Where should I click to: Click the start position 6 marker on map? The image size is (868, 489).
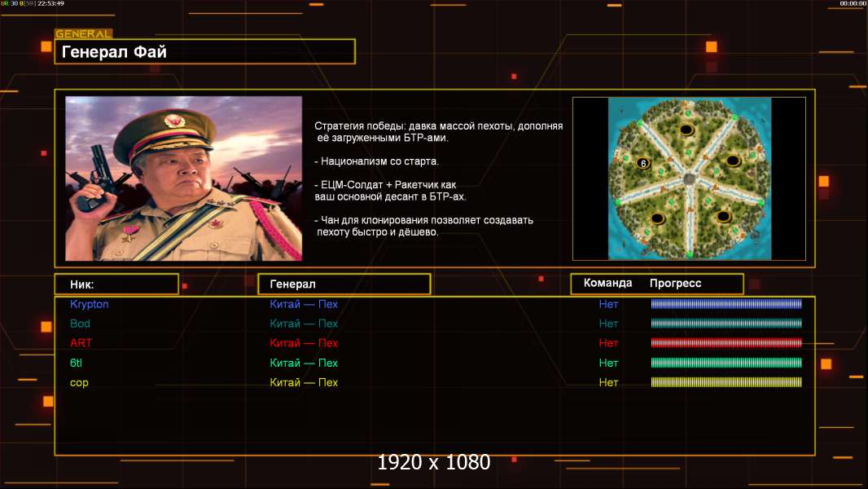[x=643, y=163]
